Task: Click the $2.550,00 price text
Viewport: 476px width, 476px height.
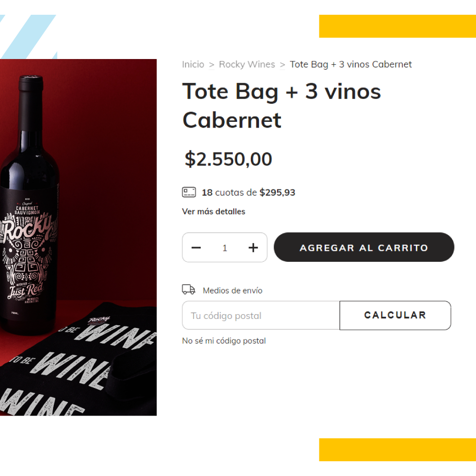Action: [228, 159]
